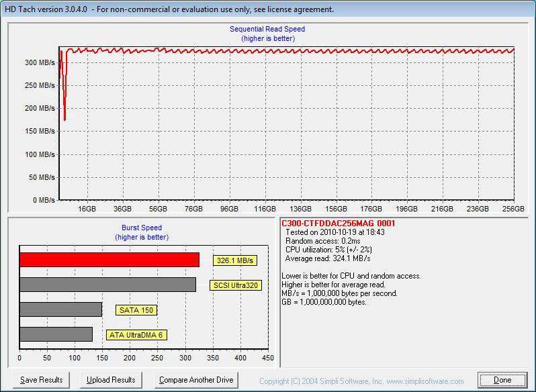
Task: Select the SCSI Ultra320 label
Action: 236,285
